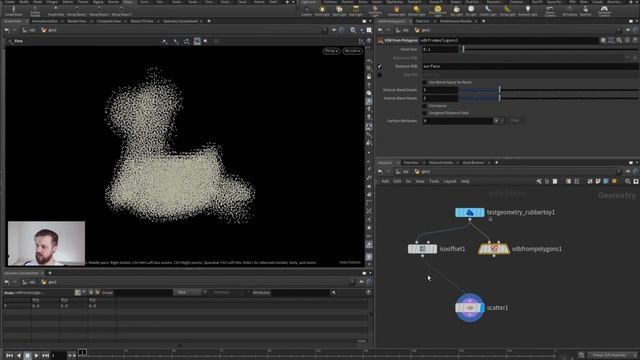Add a new network pane tab
The height and width of the screenshot is (360, 640).
[497, 162]
